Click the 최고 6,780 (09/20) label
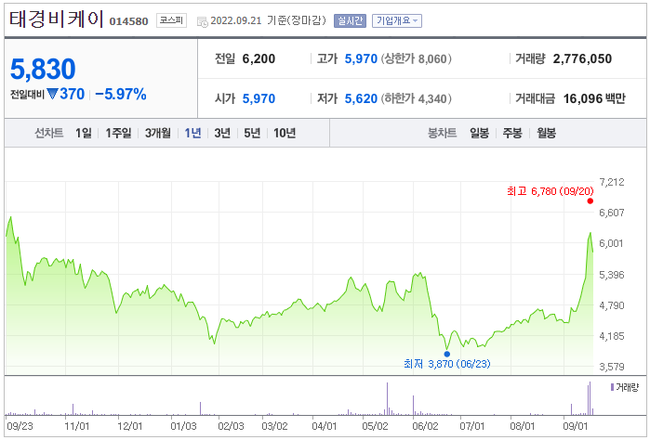This screenshot has width=650, height=440. pos(550,191)
